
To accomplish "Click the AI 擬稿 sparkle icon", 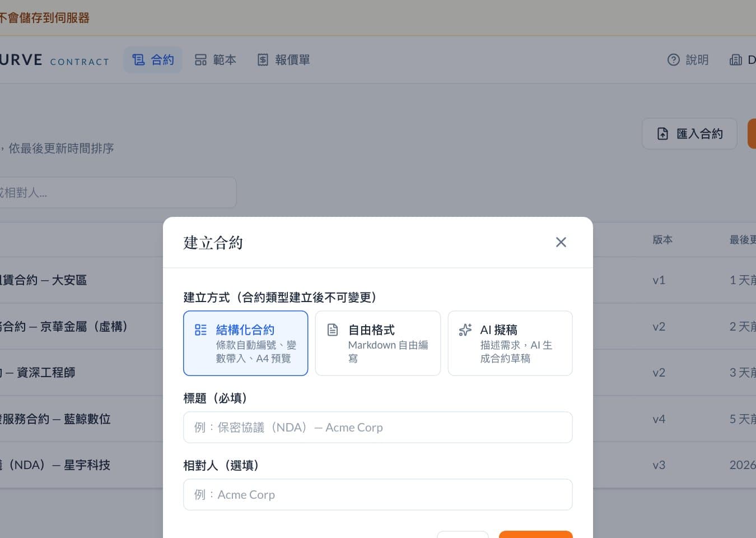I will click(x=465, y=330).
